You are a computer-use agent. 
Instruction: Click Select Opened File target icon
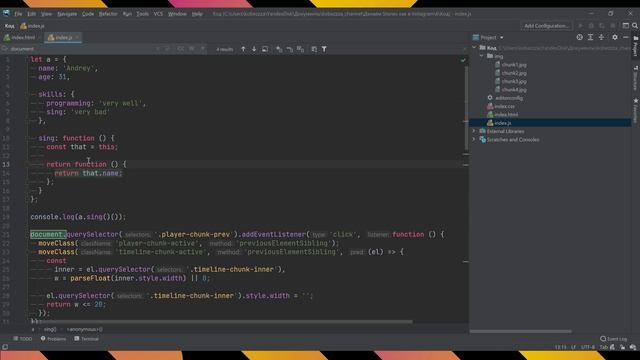[x=580, y=37]
